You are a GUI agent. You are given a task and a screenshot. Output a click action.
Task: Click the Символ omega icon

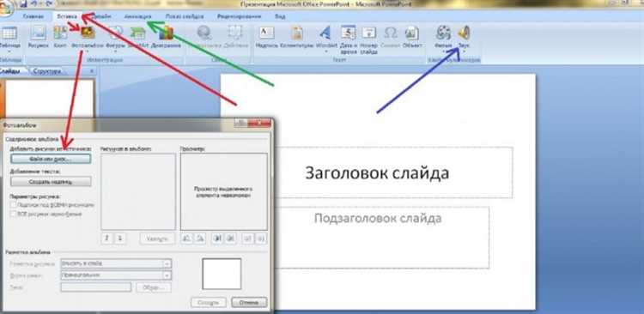[x=390, y=33]
